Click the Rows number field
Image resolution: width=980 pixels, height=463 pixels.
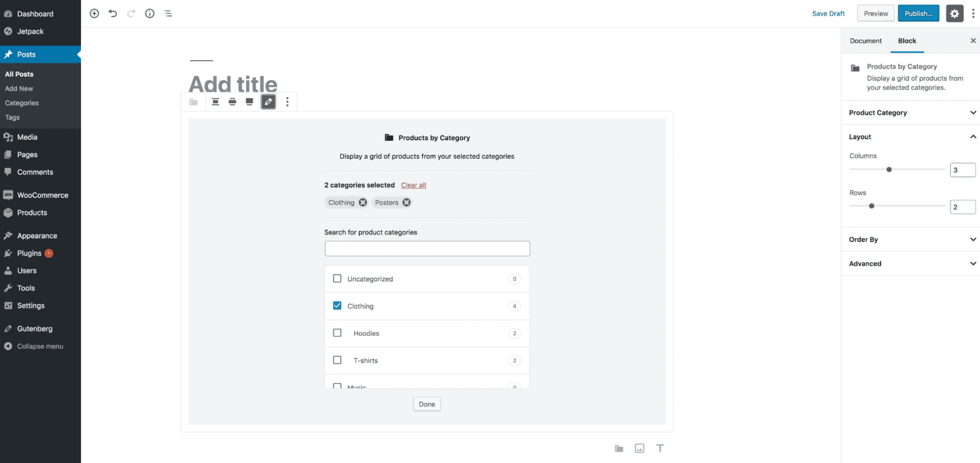tap(962, 207)
